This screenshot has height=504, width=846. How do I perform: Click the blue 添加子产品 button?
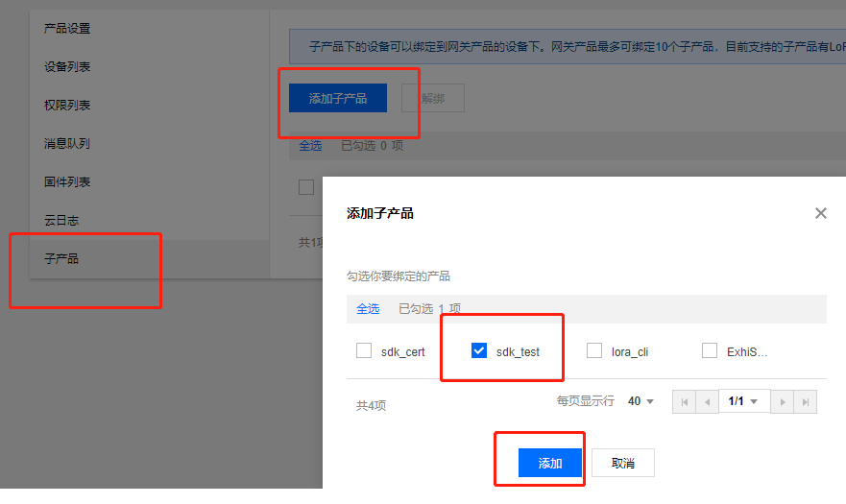(x=338, y=98)
